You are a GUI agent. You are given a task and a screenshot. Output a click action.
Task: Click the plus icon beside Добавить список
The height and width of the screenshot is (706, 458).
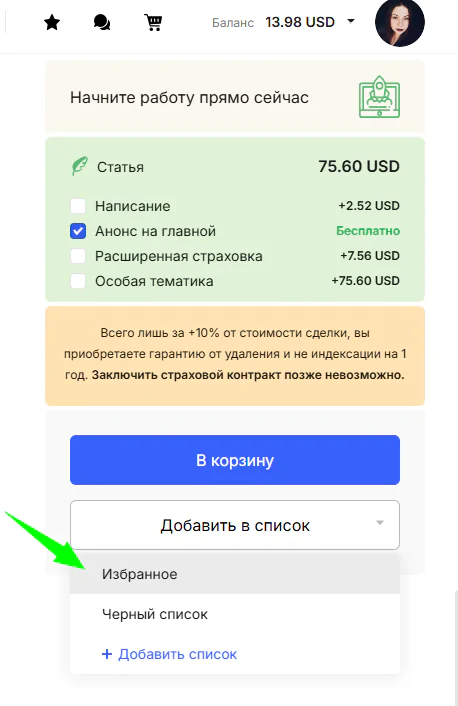(107, 654)
